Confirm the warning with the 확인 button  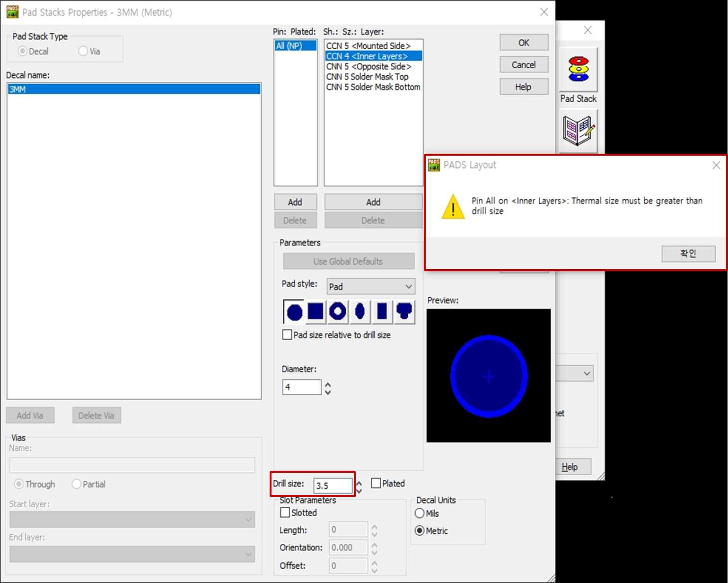tap(688, 254)
